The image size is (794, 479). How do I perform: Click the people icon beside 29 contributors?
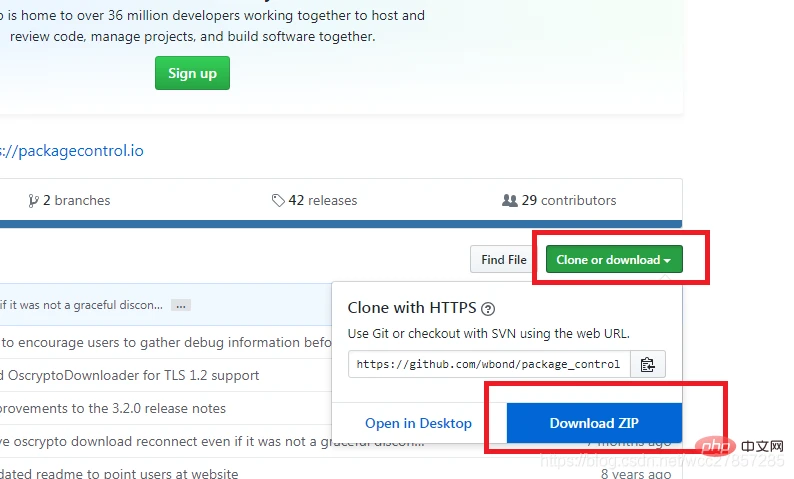tap(509, 200)
